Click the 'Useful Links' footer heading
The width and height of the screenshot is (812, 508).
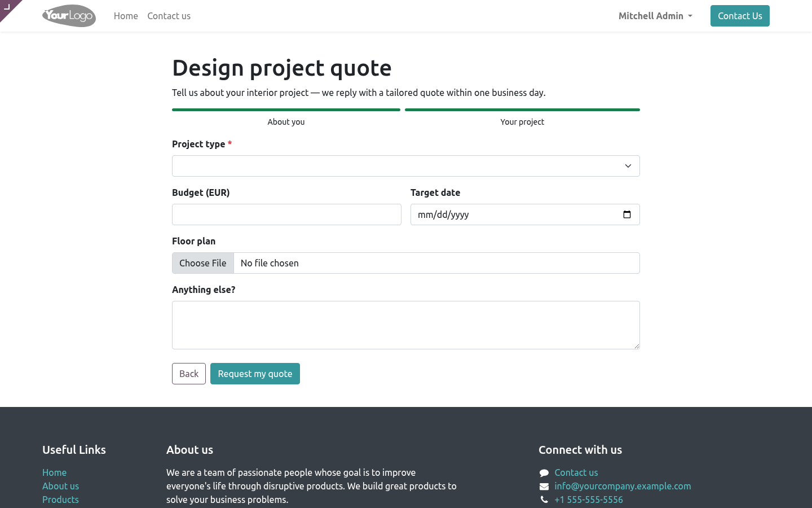tap(74, 450)
